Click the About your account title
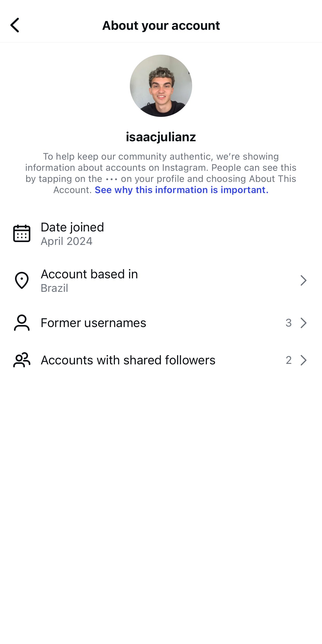 pyautogui.click(x=161, y=25)
